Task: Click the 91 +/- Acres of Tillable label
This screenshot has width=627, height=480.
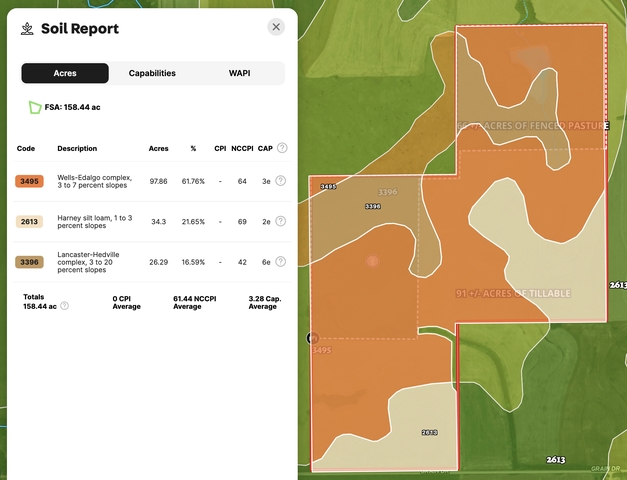Action: [513, 293]
